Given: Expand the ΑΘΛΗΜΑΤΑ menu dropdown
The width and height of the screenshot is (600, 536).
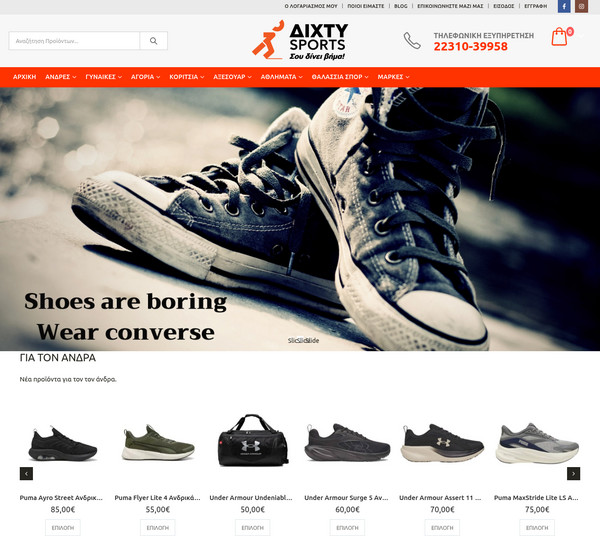Looking at the screenshot, I should pyautogui.click(x=282, y=77).
